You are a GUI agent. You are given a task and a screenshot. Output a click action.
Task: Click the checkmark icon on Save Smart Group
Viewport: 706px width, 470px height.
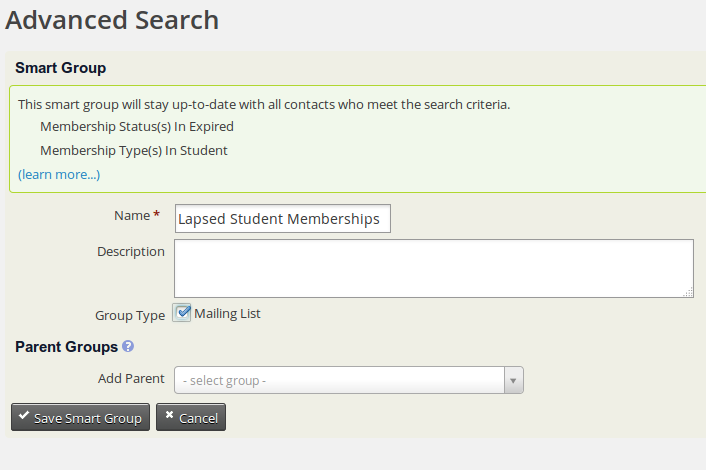click(x=24, y=416)
